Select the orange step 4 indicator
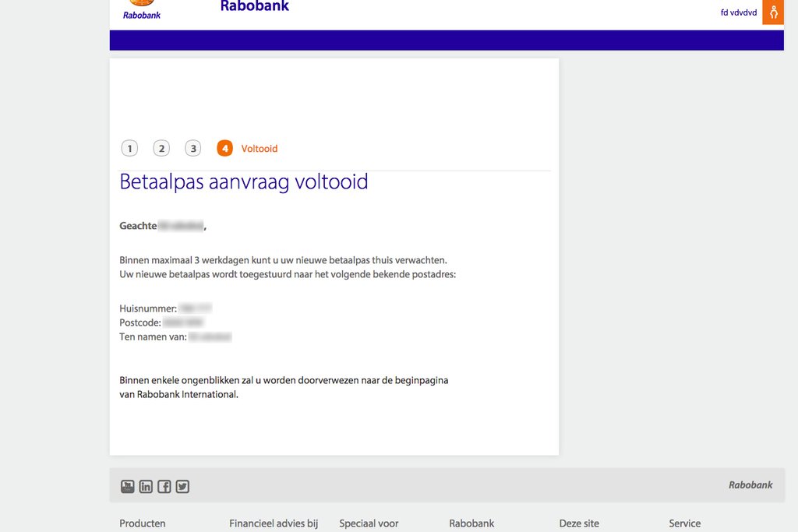This screenshot has width=798, height=532. tap(225, 149)
